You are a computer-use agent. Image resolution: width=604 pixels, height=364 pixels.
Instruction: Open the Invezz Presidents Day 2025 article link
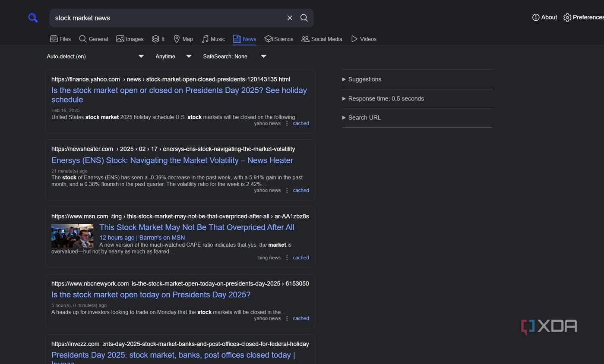pyautogui.click(x=173, y=358)
